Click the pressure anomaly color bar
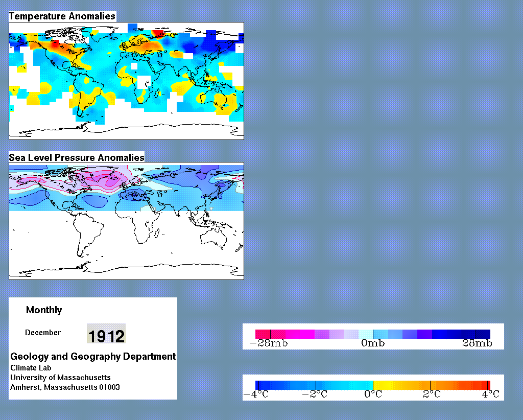The height and width of the screenshot is (420, 523). coord(373,334)
